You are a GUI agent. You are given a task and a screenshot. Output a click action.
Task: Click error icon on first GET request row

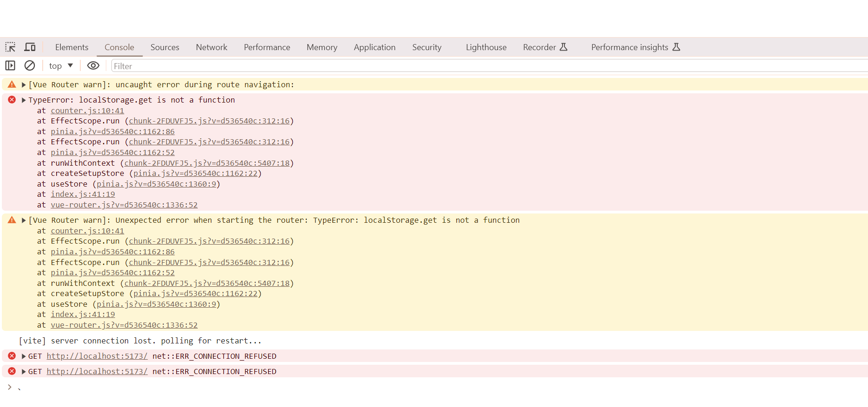(x=12, y=356)
